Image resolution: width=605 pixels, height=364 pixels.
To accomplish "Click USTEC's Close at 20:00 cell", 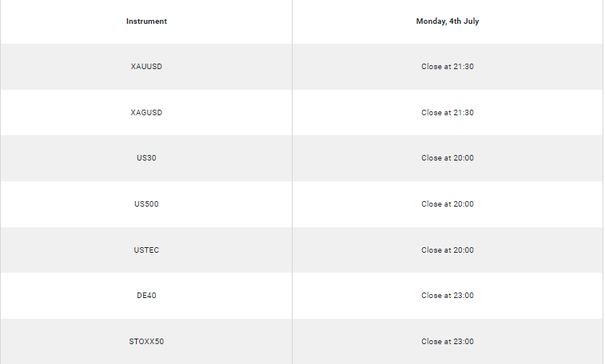I will pos(448,250).
